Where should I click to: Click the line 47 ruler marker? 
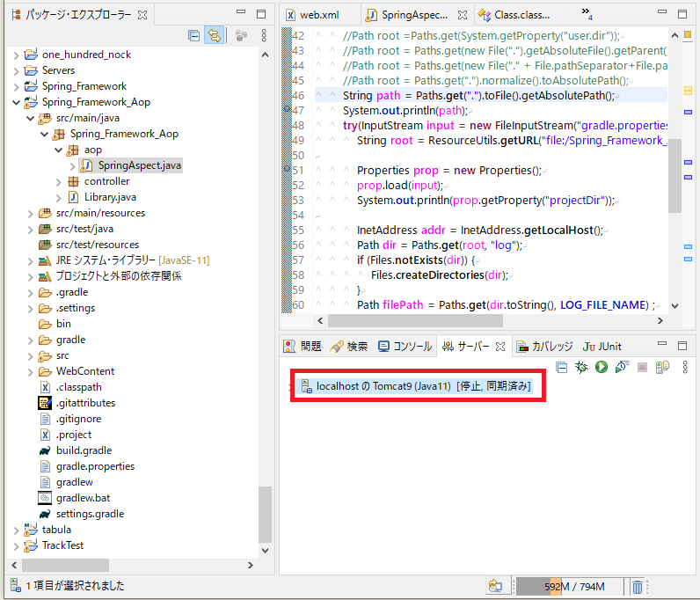(287, 108)
